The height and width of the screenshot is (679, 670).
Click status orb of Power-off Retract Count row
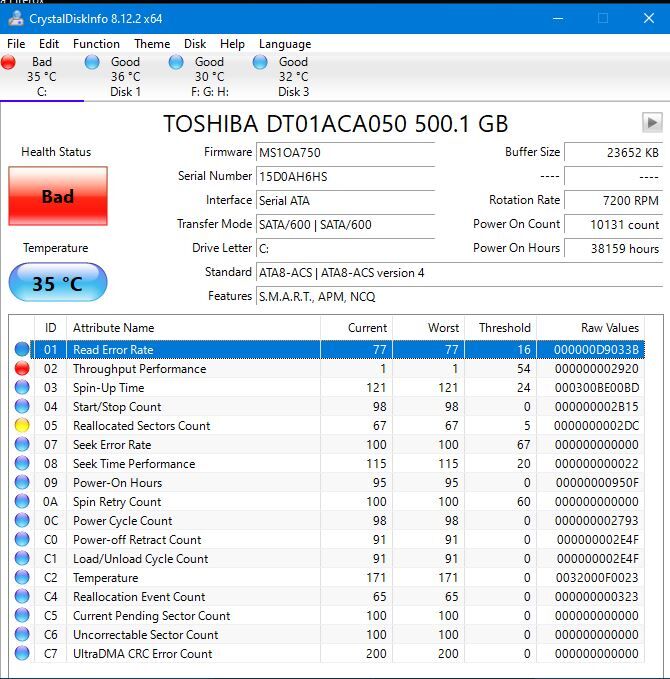[x=22, y=539]
